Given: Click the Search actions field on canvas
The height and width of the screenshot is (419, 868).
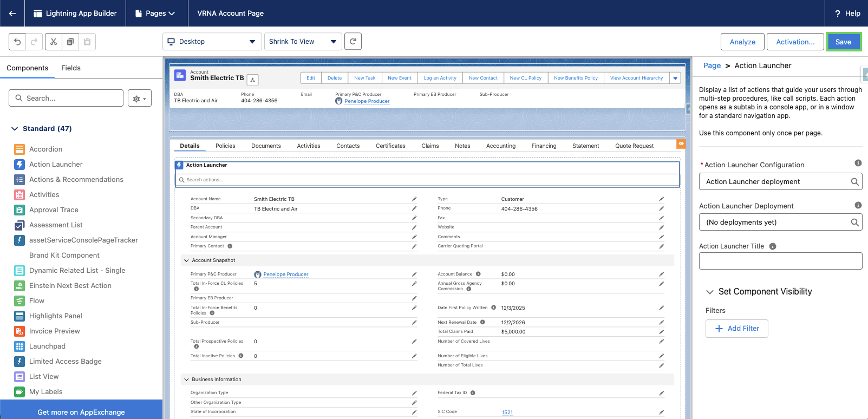Looking at the screenshot, I should 428,180.
